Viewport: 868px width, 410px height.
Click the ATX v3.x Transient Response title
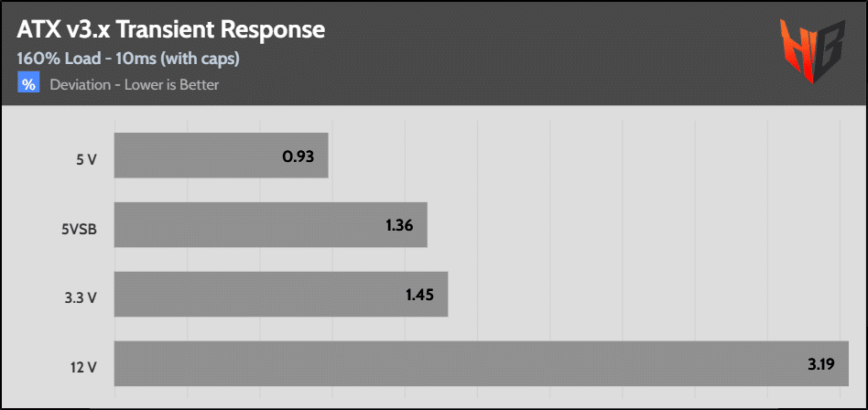[170, 30]
